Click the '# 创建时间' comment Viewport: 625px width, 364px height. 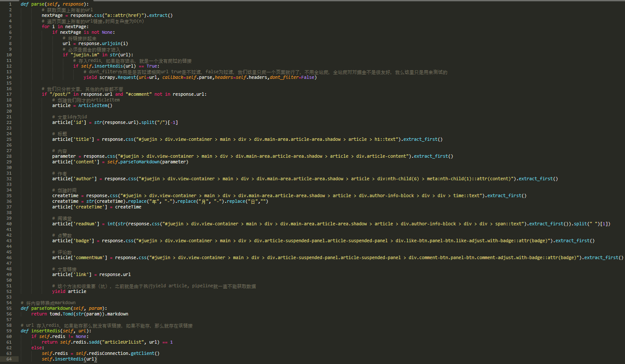(65, 190)
